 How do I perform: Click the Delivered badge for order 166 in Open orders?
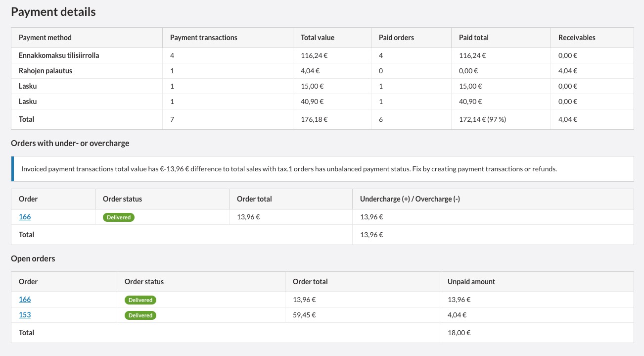140,300
